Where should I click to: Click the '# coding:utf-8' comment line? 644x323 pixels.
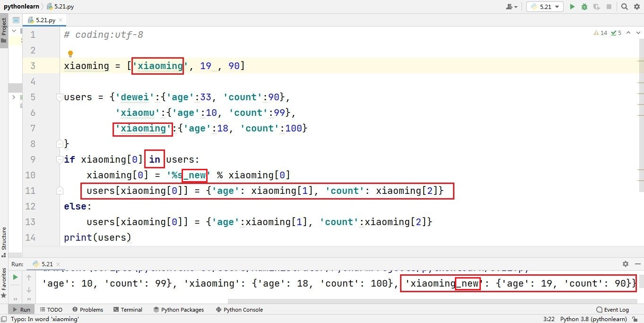pos(104,35)
